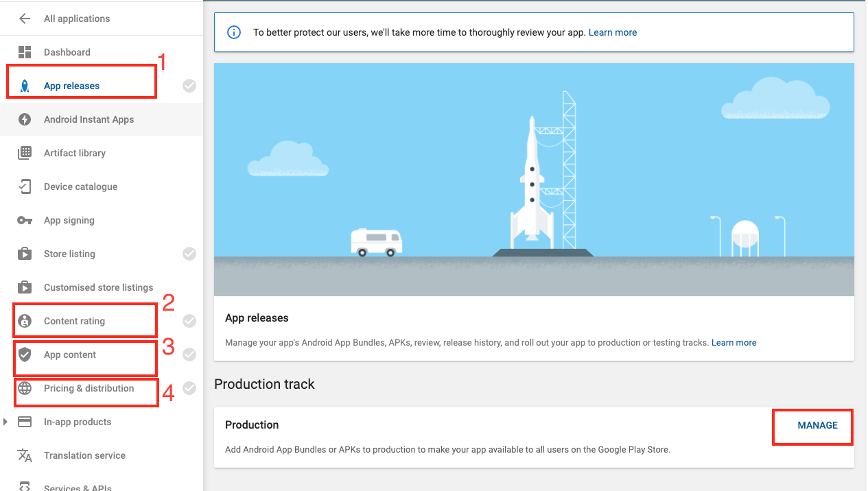Click the App releases rocket icon
The height and width of the screenshot is (491, 868).
pyautogui.click(x=25, y=86)
